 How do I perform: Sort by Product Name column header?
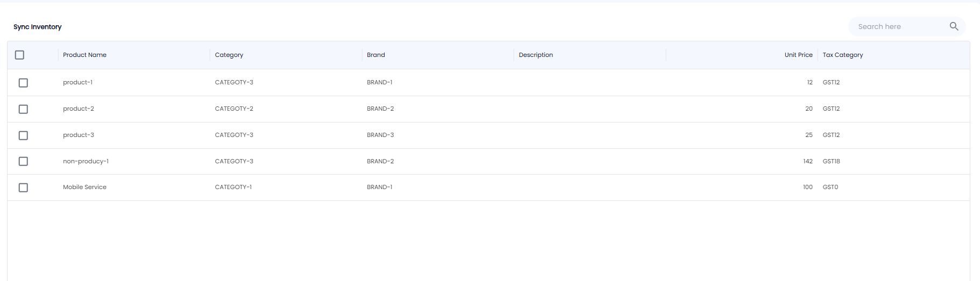click(x=84, y=55)
